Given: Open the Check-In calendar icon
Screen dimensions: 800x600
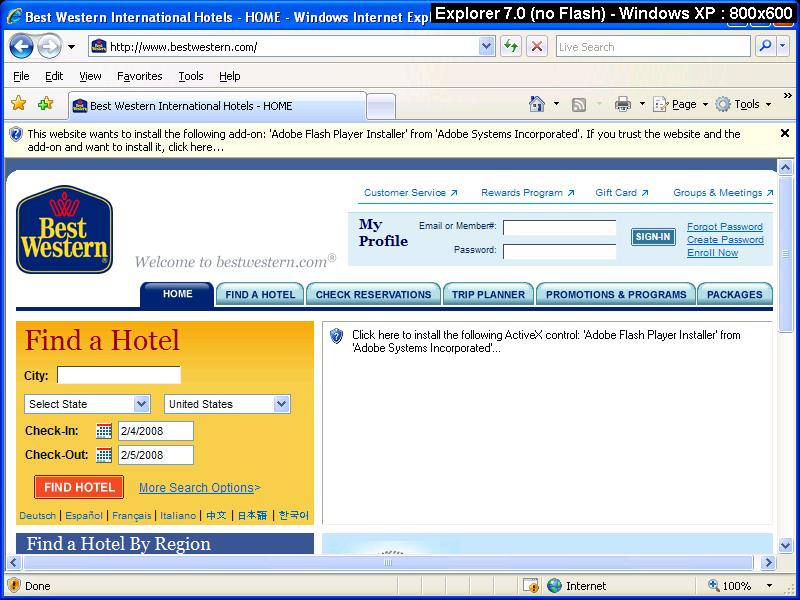Looking at the screenshot, I should tap(104, 431).
